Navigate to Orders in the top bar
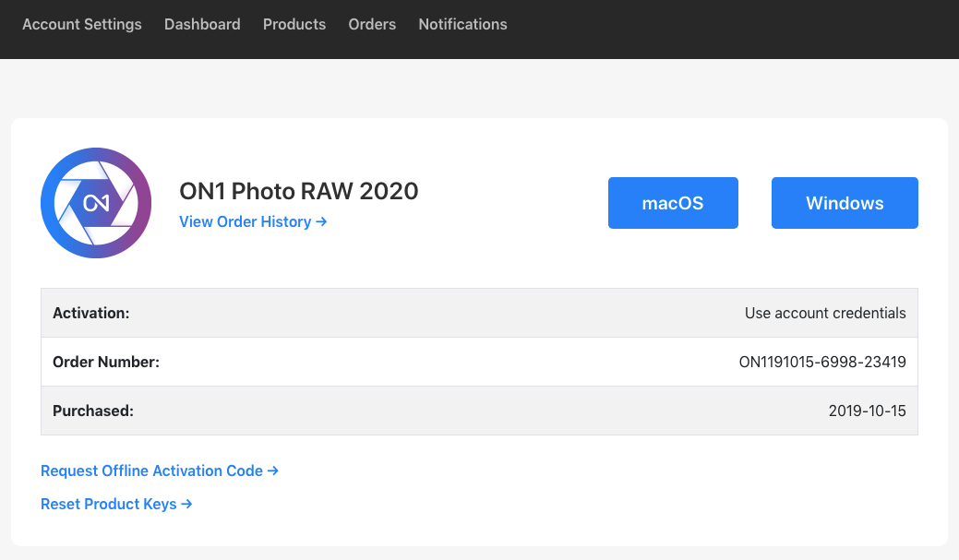959x560 pixels. (372, 24)
